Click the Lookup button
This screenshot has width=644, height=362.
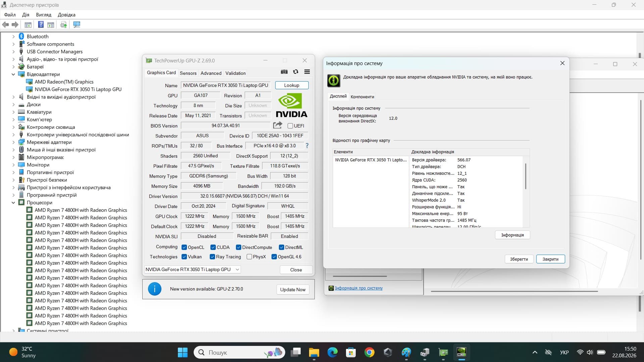[292, 85]
